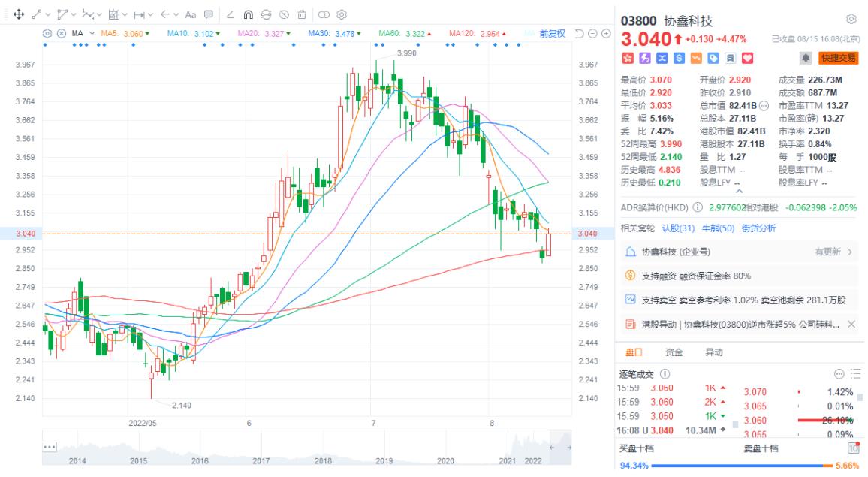This screenshot has height=477, width=868.
Task: Select the crosshair move tool in drawing toolbar
Action: [19, 14]
